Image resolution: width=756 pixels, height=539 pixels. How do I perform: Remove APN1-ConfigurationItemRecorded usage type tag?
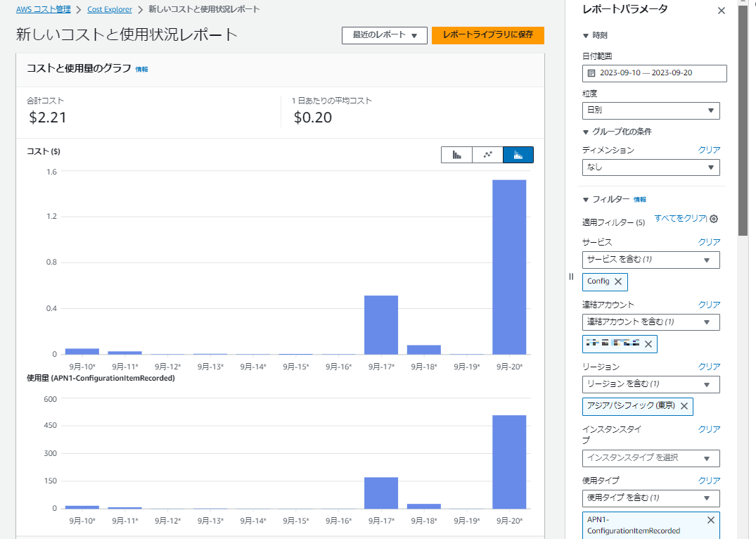click(x=711, y=520)
